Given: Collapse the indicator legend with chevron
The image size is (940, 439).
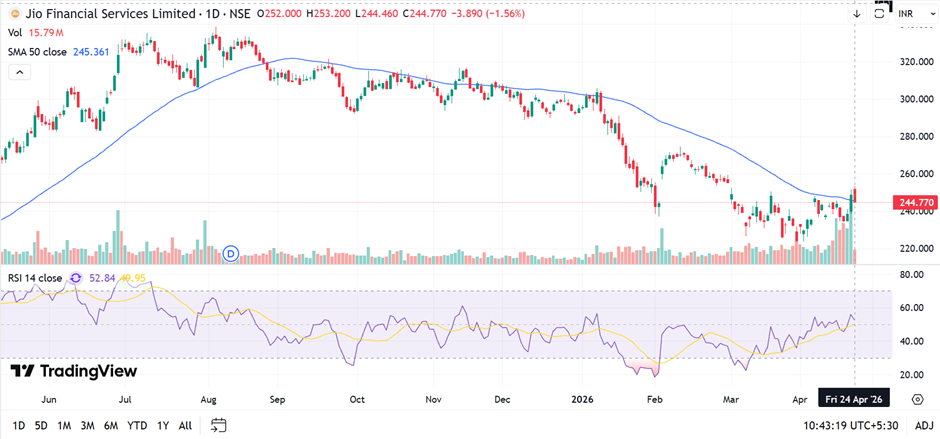Looking at the screenshot, I should point(18,72).
